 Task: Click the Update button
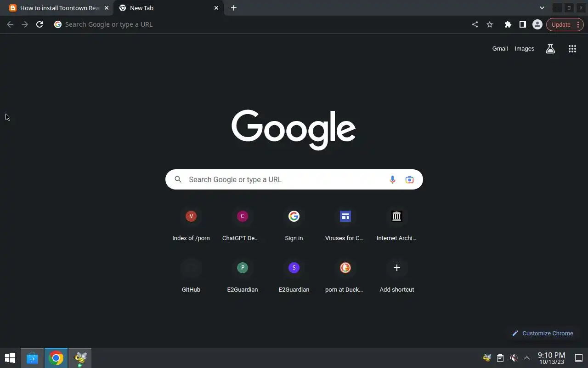[561, 24]
